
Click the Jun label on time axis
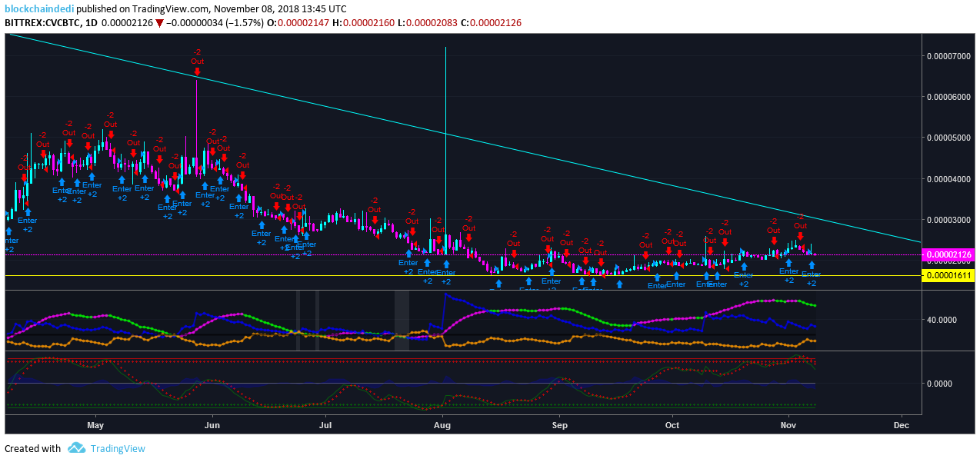[x=213, y=424]
